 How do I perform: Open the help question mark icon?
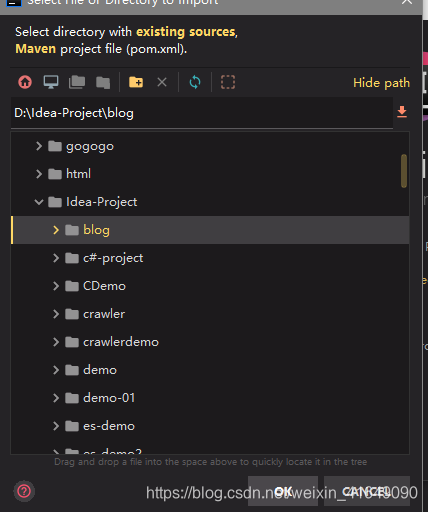point(24,491)
